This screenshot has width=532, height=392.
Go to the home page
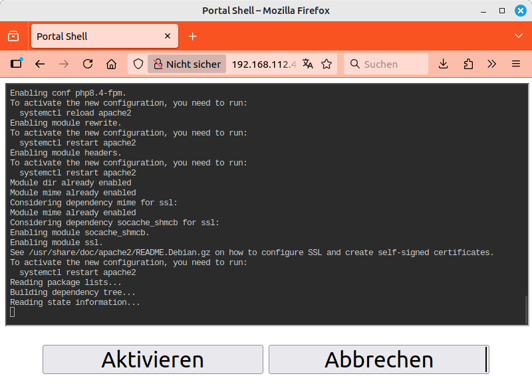point(111,64)
